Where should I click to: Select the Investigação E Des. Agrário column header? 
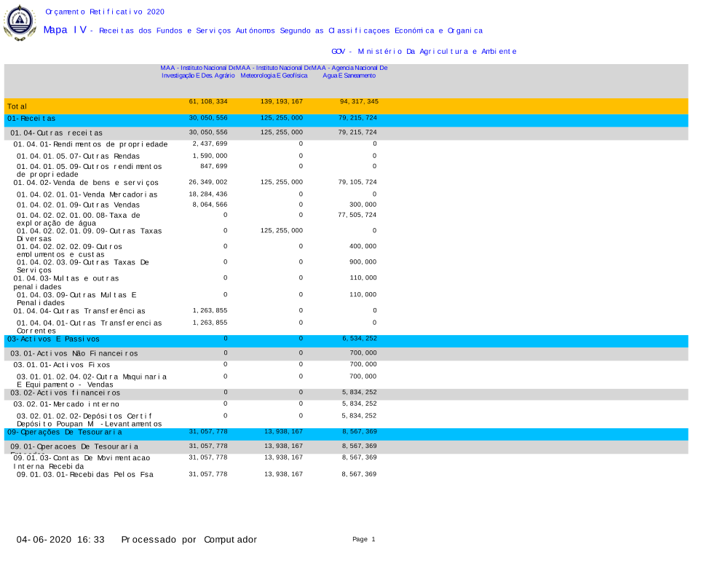[198, 71]
